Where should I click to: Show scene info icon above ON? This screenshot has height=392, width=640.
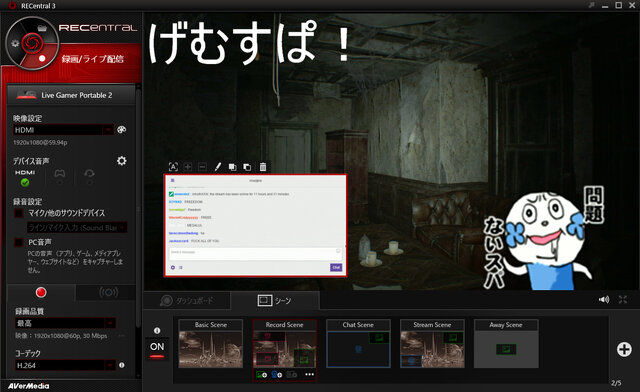157,330
